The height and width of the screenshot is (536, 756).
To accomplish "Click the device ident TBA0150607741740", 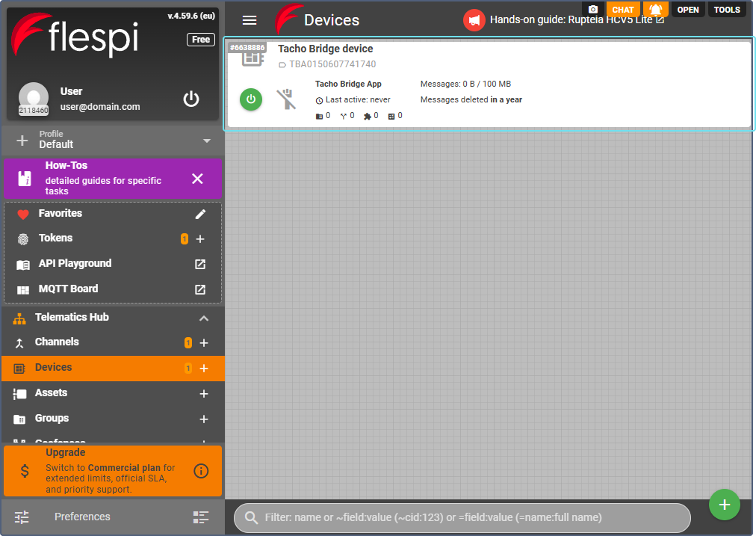I will pos(332,64).
